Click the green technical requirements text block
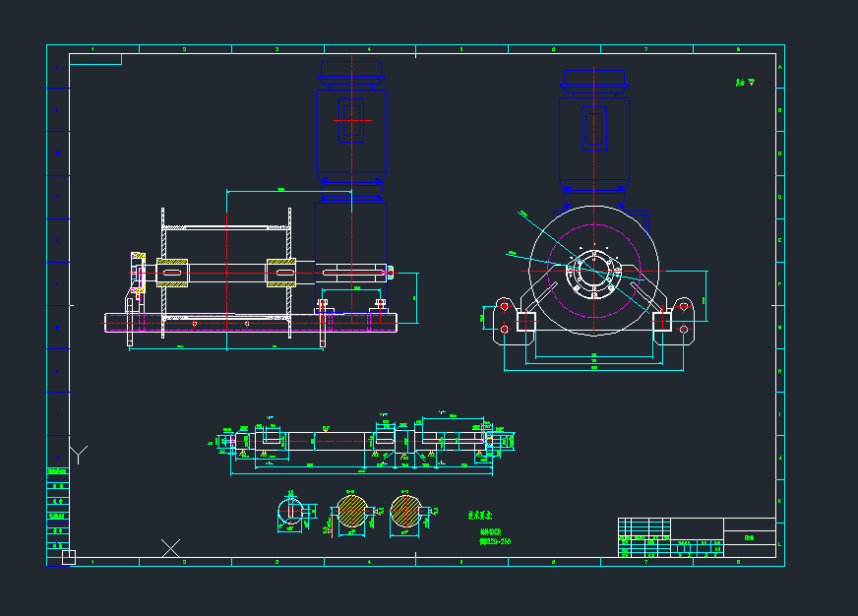This screenshot has width=858, height=616. (494, 528)
